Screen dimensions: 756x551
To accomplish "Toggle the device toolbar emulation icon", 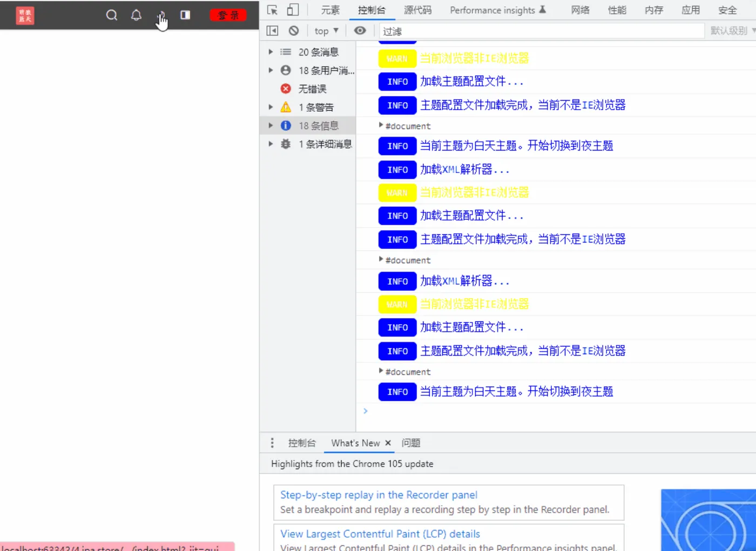I will click(293, 10).
